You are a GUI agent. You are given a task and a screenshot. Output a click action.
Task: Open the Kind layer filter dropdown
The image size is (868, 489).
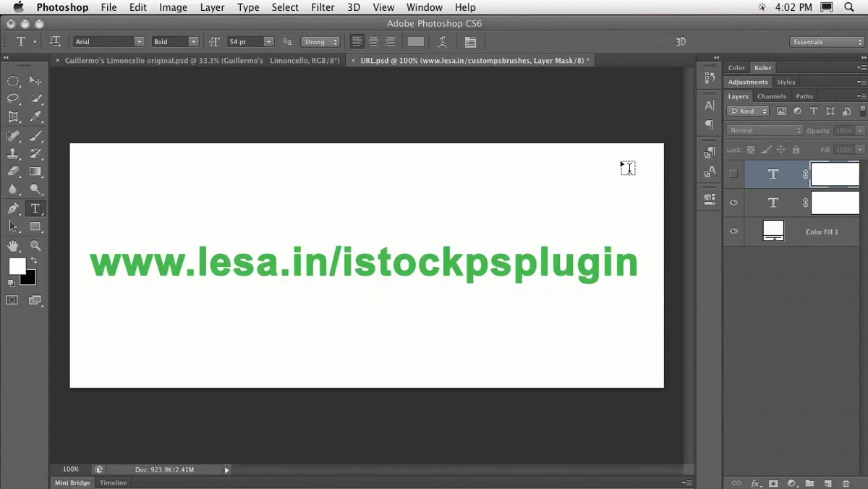click(748, 111)
